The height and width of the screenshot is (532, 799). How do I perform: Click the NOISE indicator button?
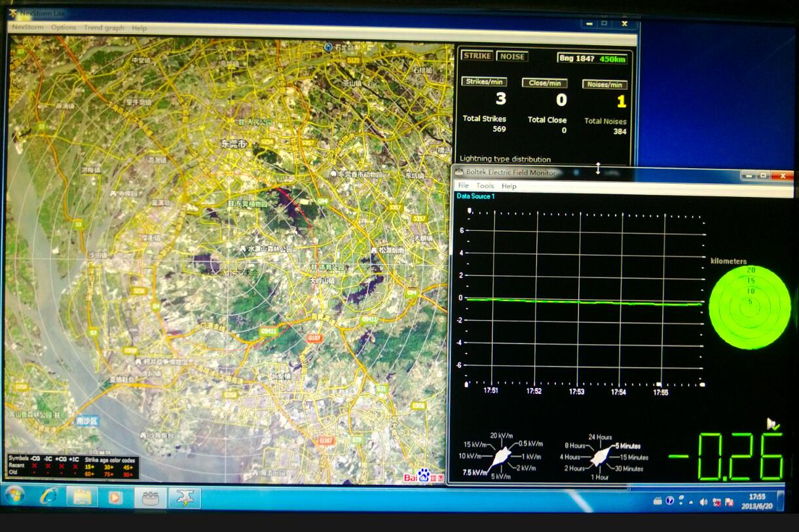[512, 56]
